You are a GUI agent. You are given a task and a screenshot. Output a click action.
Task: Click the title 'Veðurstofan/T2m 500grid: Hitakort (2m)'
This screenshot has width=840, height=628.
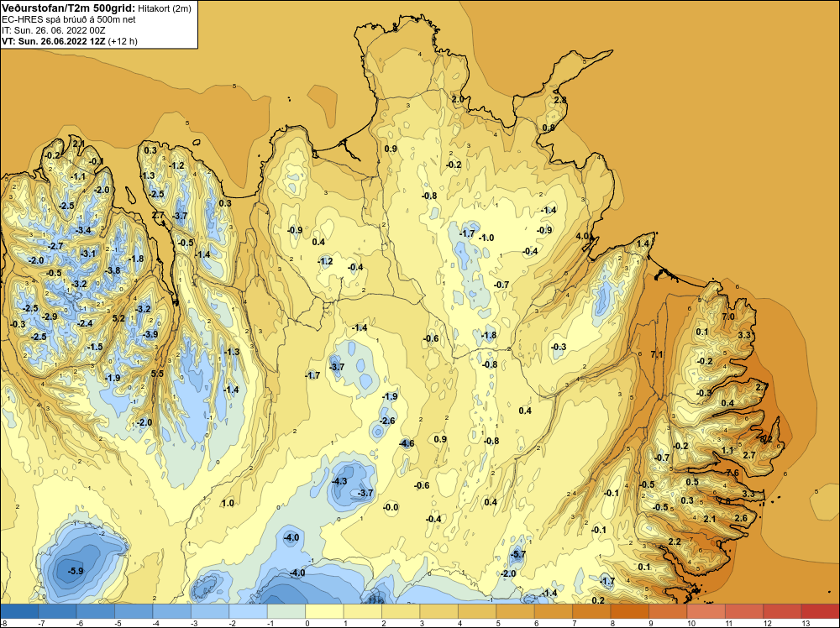click(97, 8)
